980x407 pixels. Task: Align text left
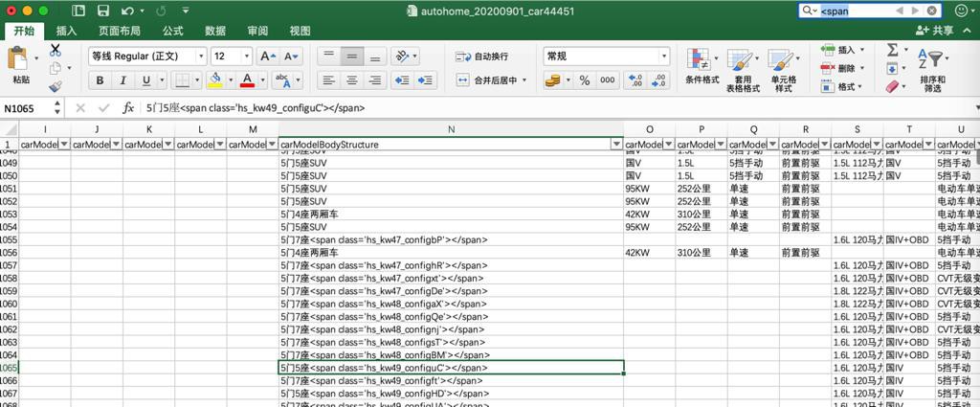pos(329,80)
